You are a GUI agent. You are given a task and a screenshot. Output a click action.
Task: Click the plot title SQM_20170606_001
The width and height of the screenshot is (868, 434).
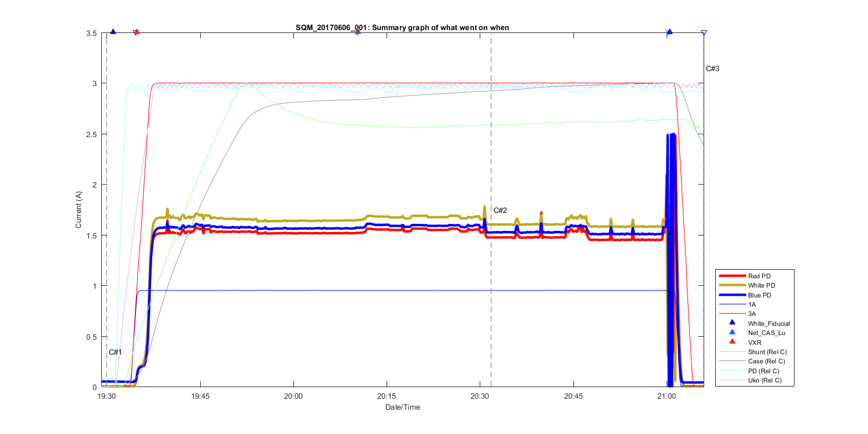pyautogui.click(x=402, y=28)
